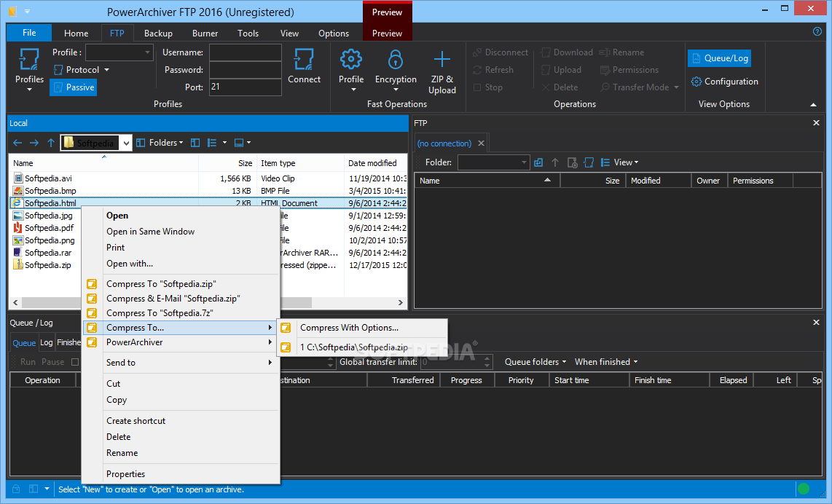The image size is (832, 504).
Task: Navigate back in Local panel
Action: (x=17, y=143)
